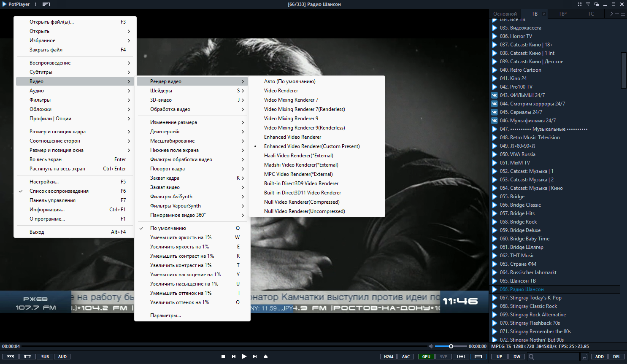Click the Stop playback button
The height and width of the screenshot is (364, 627).
pos(223,356)
